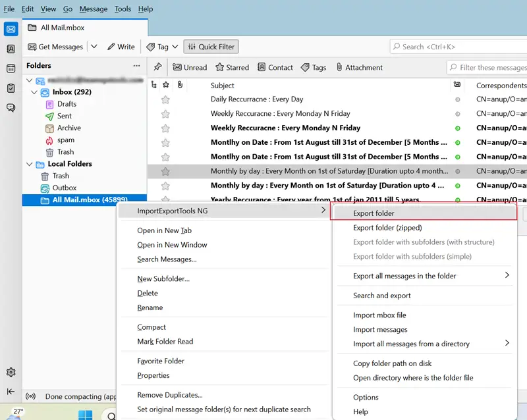Open the Folders pane three-dot options
This screenshot has height=420, width=527.
click(136, 66)
